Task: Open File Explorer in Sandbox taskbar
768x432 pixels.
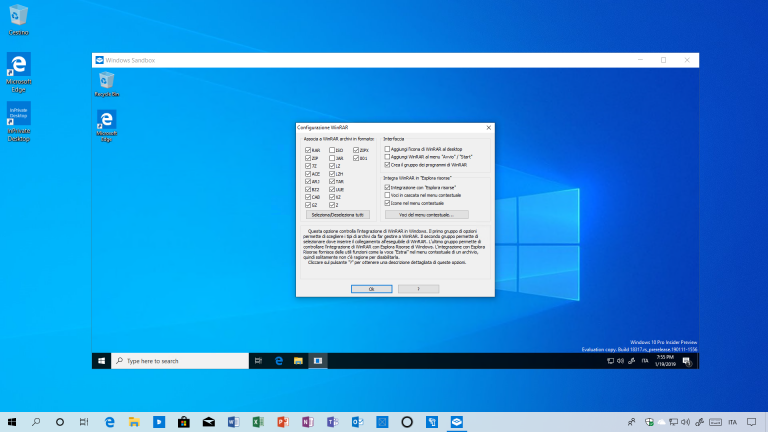Action: (x=298, y=361)
